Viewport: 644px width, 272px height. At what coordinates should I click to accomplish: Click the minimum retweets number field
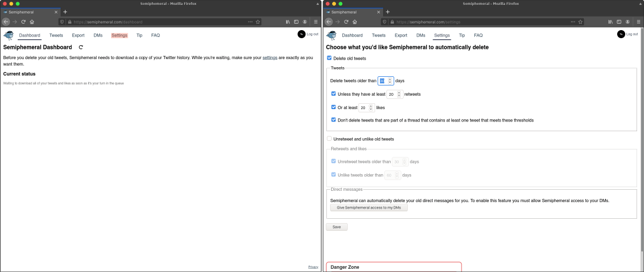(x=394, y=94)
